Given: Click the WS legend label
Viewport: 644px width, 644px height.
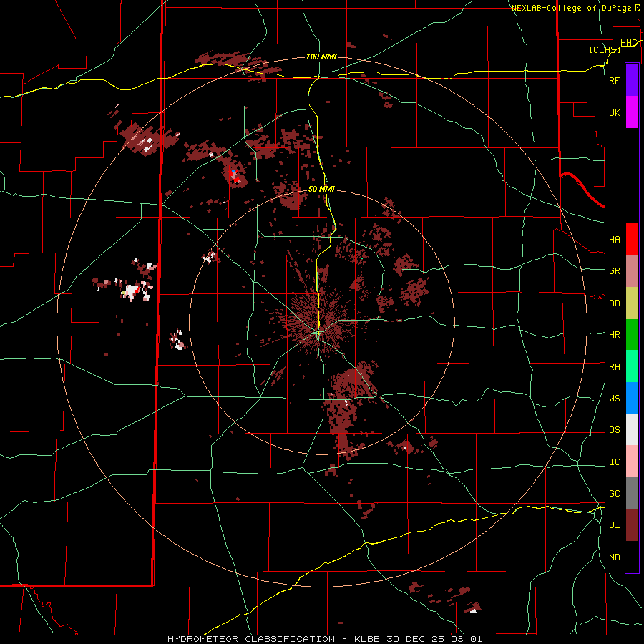Looking at the screenshot, I should click(615, 398).
